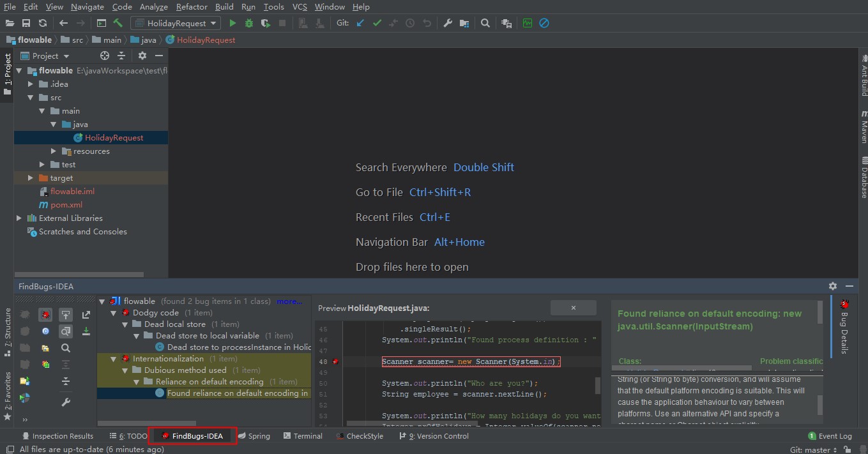
Task: Export FindBugs results with export icon
Action: (x=86, y=315)
